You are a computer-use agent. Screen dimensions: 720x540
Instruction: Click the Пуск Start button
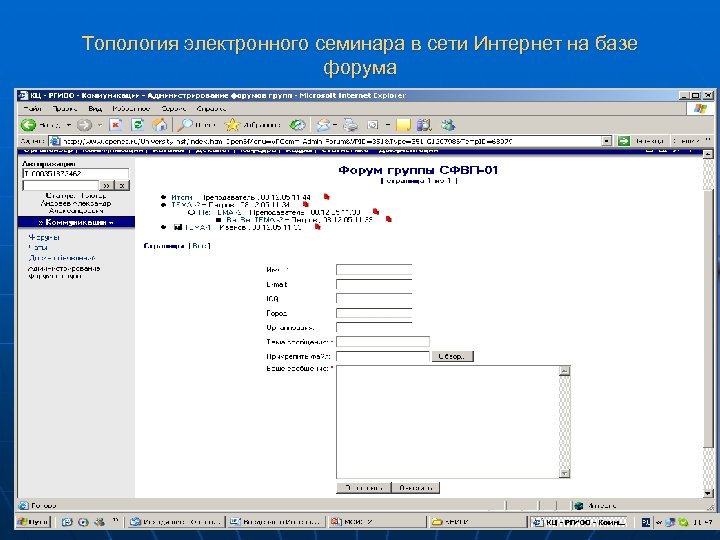33,522
